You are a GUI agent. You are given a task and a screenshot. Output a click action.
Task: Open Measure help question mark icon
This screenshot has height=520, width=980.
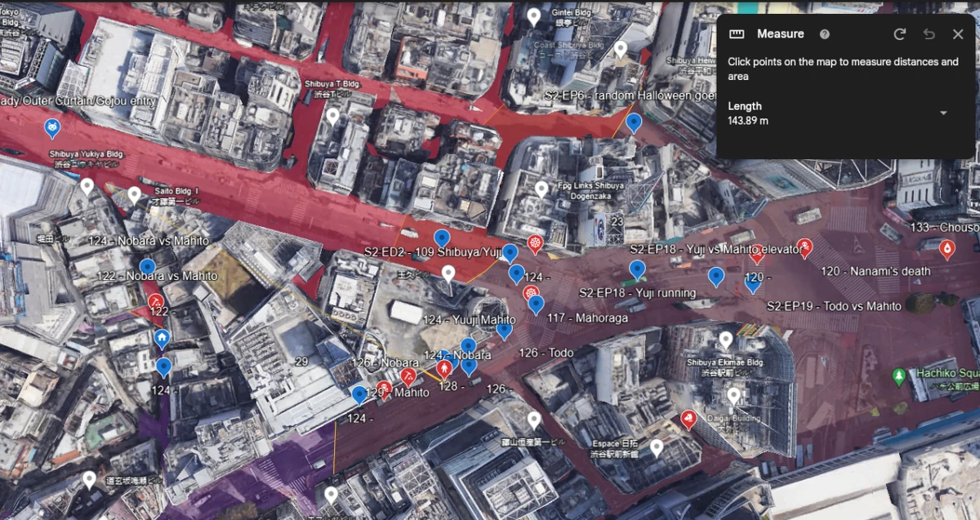[825, 34]
